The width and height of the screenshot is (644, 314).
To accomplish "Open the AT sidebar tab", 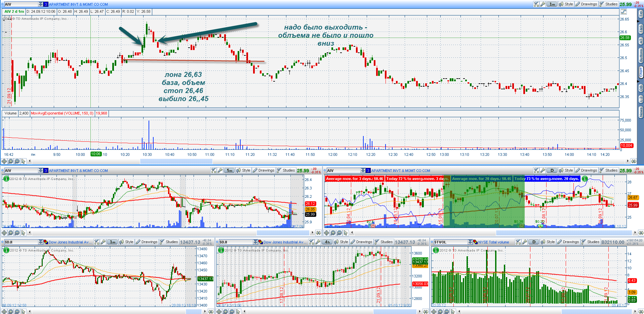I will click(641, 41).
